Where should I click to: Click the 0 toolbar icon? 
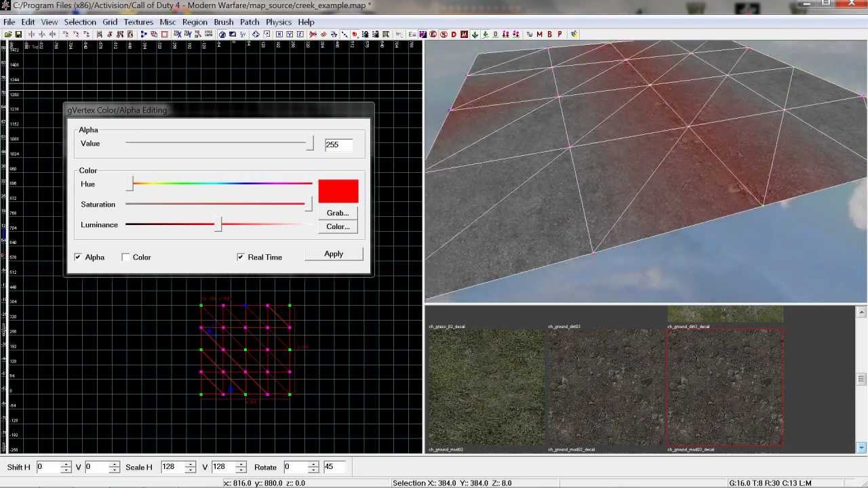click(x=495, y=35)
